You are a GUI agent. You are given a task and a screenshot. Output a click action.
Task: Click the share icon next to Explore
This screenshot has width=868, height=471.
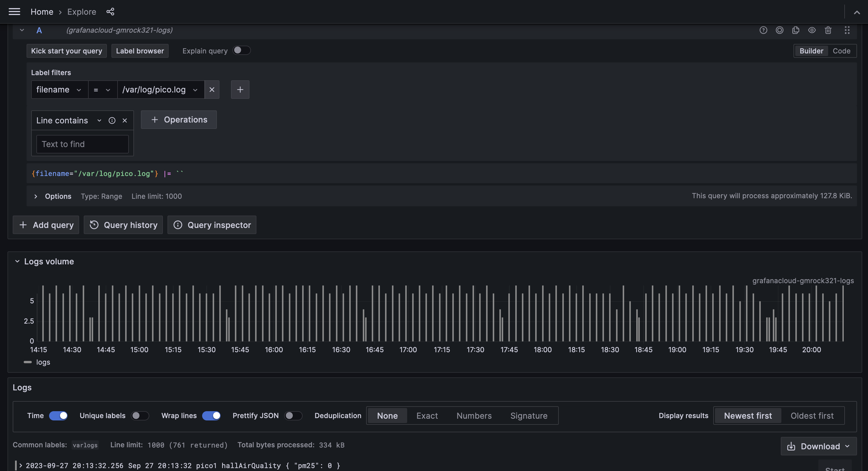tap(110, 12)
